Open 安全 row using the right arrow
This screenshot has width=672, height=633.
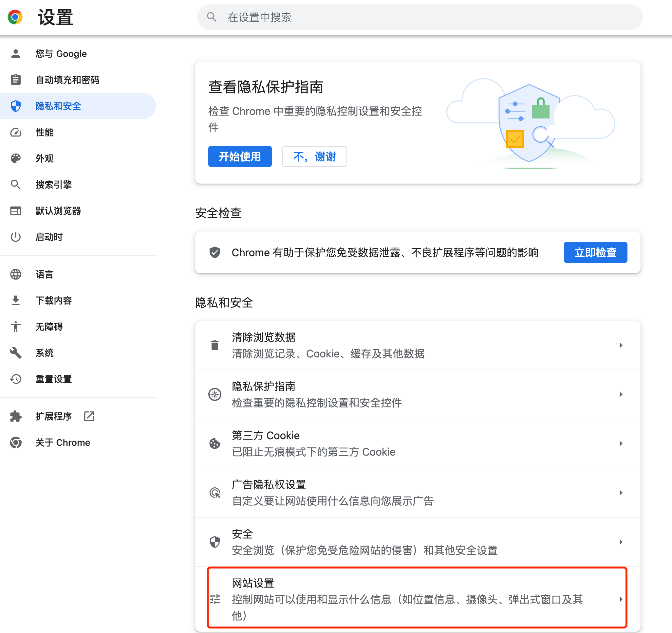coord(621,542)
